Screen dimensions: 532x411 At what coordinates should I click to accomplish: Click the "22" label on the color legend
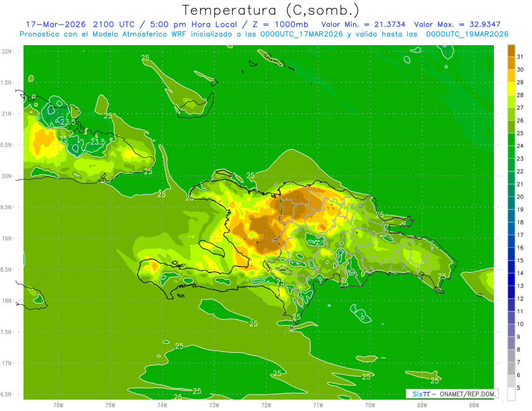point(520,171)
